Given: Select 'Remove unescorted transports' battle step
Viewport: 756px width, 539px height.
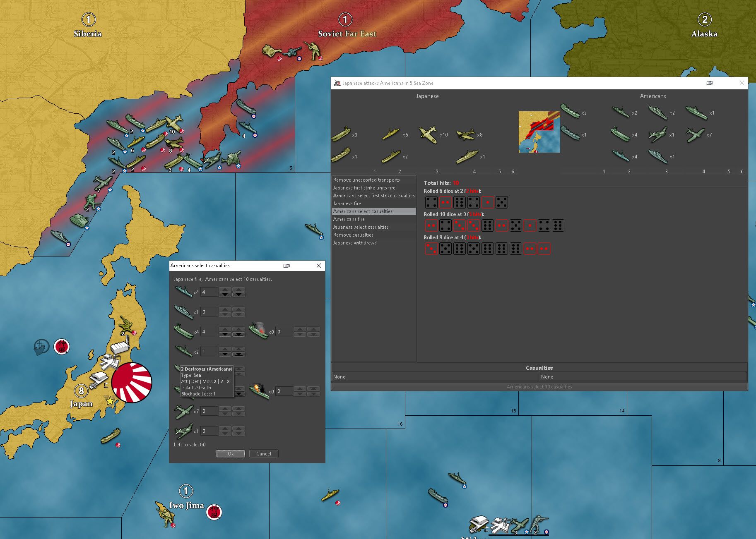Looking at the screenshot, I should tap(374, 180).
